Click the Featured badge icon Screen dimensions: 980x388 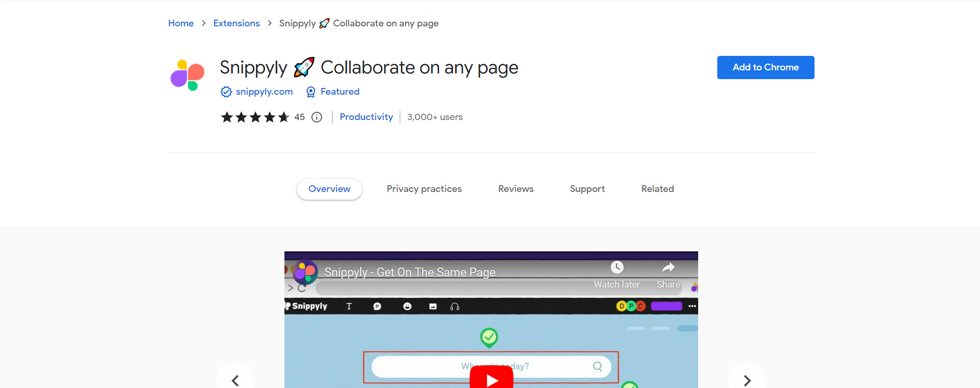coord(311,92)
